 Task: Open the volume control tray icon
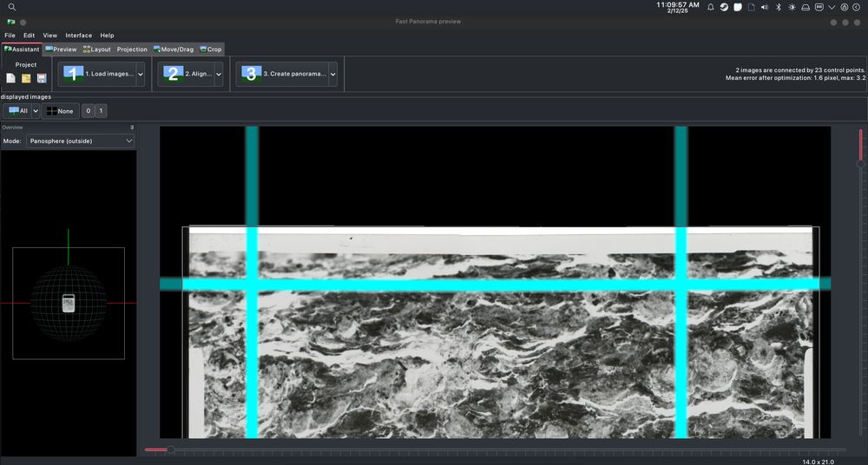click(x=765, y=7)
